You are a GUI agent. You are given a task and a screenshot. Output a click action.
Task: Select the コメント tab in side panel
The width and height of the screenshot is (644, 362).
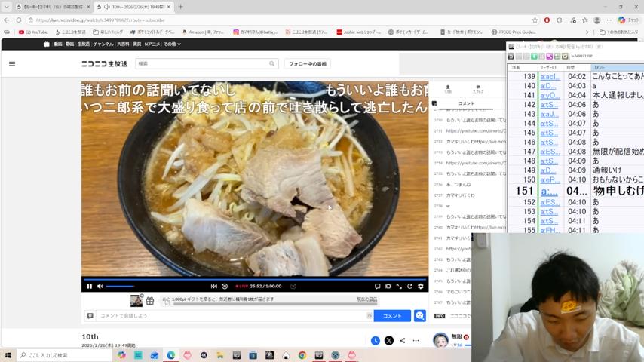tap(466, 103)
